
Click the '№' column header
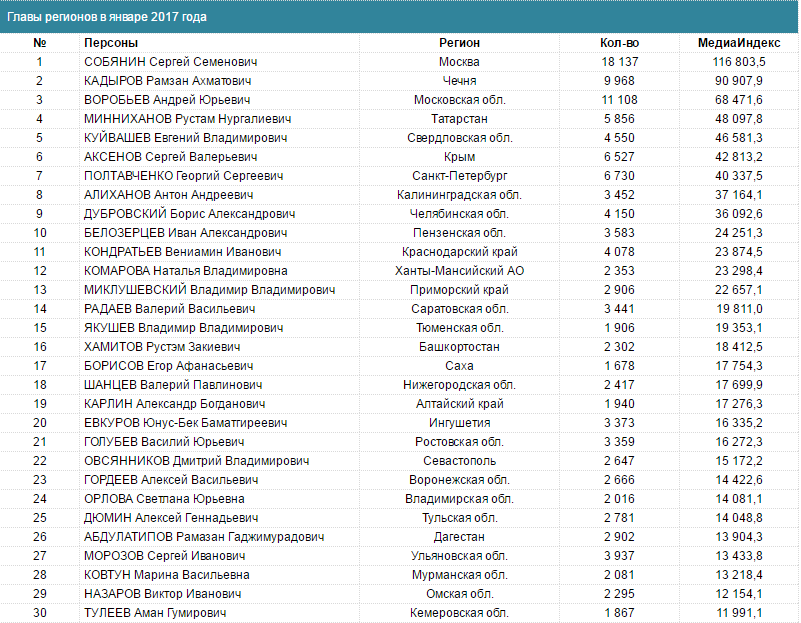click(x=40, y=43)
